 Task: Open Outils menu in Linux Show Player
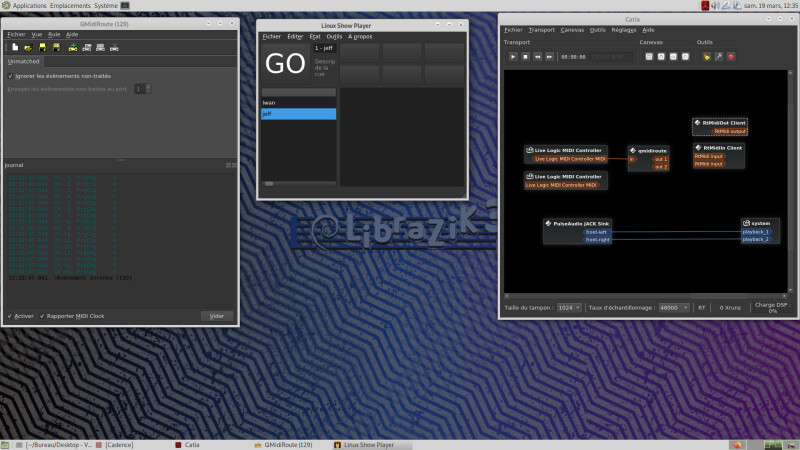tap(334, 37)
